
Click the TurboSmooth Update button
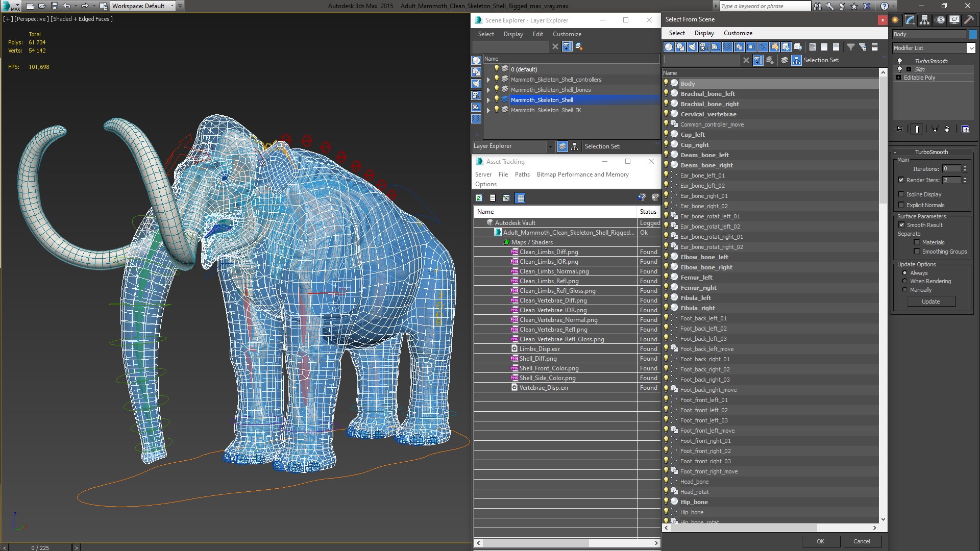[930, 302]
